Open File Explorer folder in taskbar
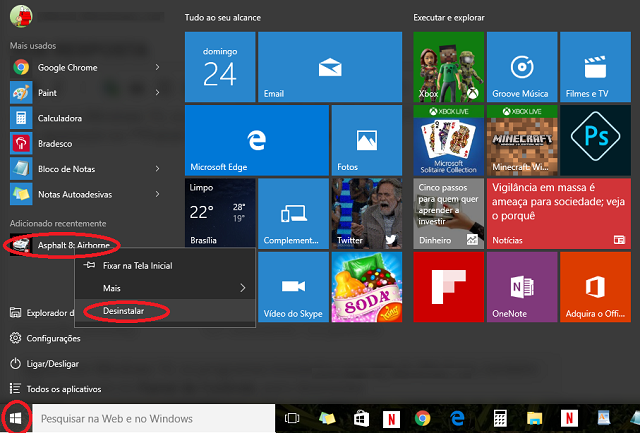Image resolution: width=640 pixels, height=433 pixels. coord(534,418)
